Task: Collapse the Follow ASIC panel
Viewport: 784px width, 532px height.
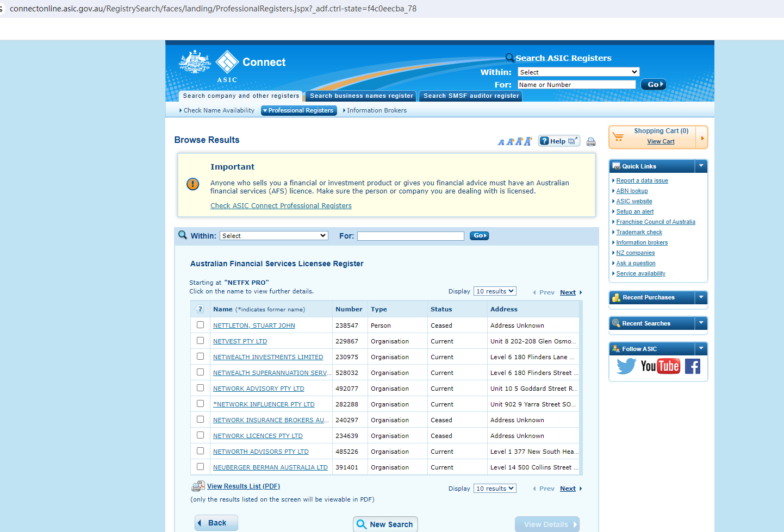Action: [701, 349]
